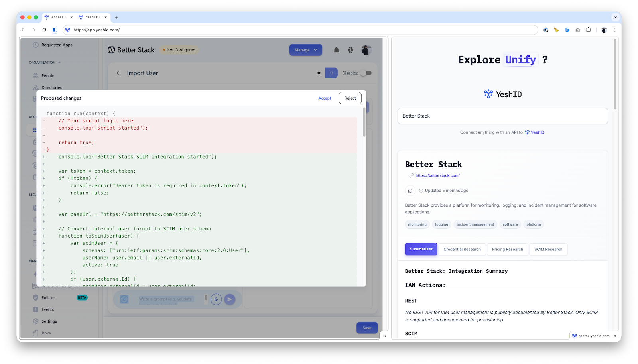Image resolution: width=638 pixels, height=364 pixels.
Task: Switch to SCIM Research tab
Action: (x=548, y=249)
